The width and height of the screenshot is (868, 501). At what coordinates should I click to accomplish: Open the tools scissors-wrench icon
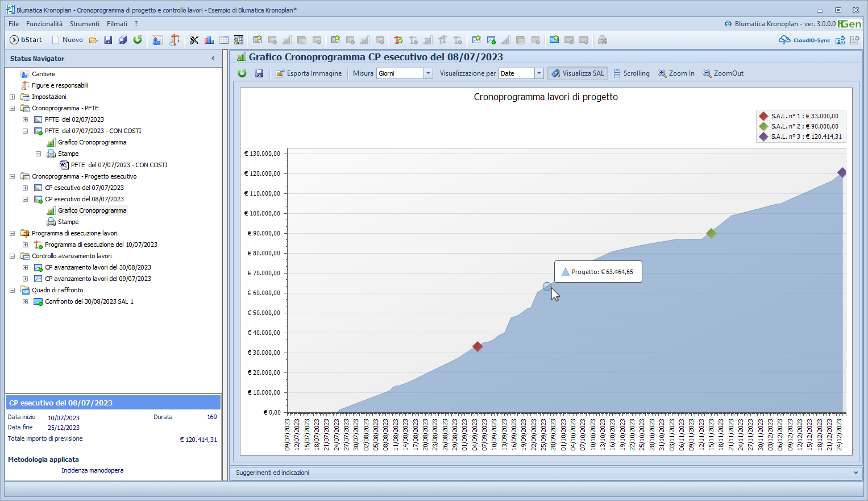tap(194, 40)
